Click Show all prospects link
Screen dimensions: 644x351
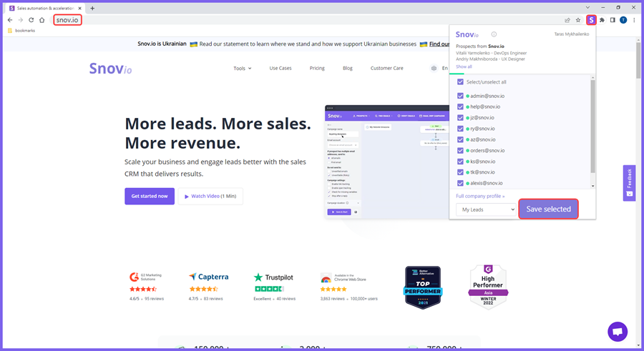[x=464, y=66]
